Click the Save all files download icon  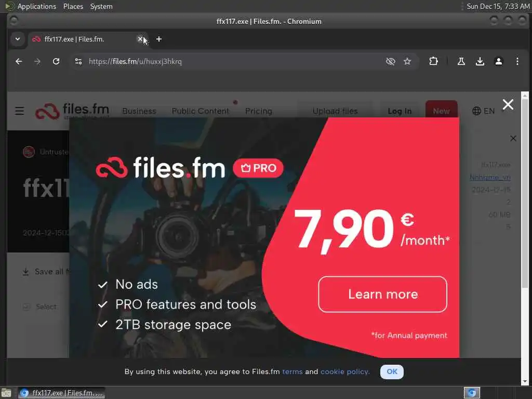(x=25, y=272)
